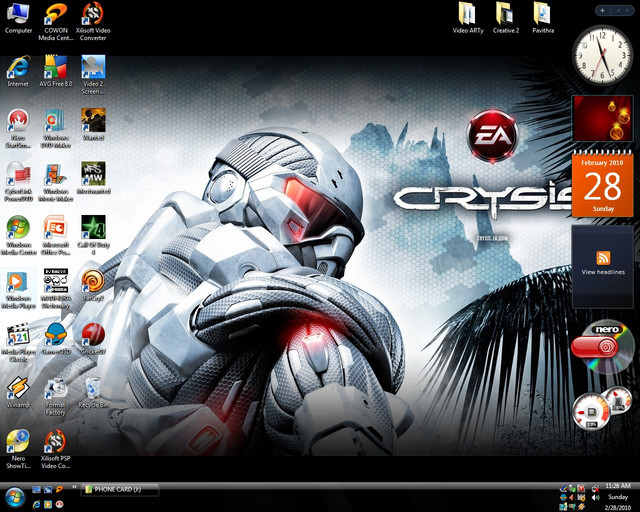
Task: Click the slideshow picture gadget
Action: (602, 119)
